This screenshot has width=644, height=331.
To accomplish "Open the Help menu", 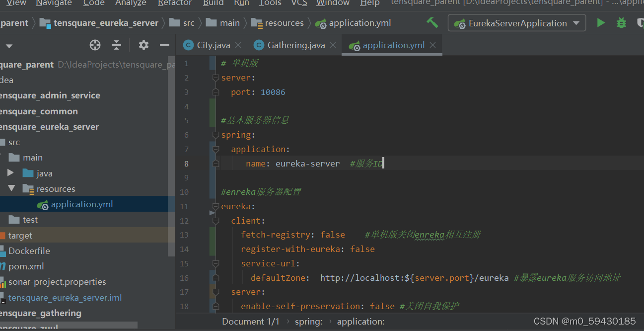I will [370, 3].
